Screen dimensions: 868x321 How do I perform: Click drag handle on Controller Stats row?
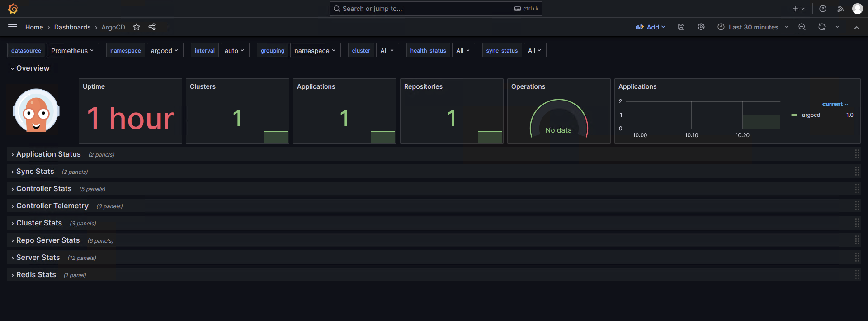(x=857, y=189)
